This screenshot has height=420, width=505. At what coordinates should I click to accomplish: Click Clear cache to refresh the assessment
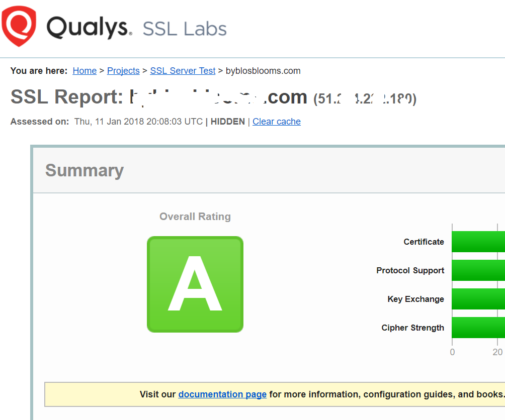276,122
